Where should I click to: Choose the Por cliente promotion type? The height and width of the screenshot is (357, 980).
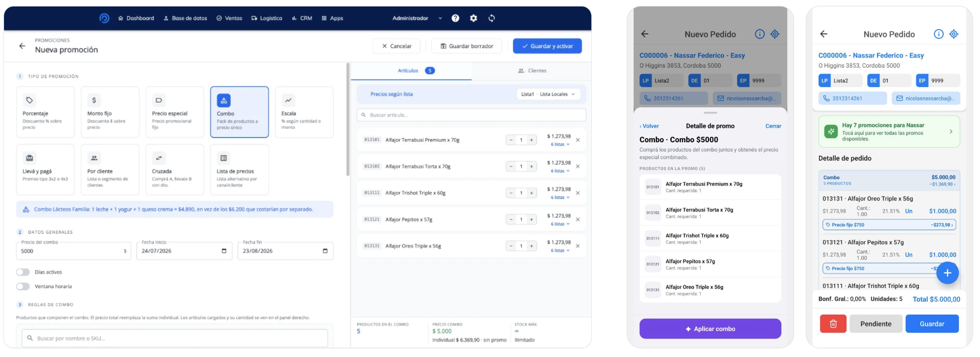[x=110, y=170]
